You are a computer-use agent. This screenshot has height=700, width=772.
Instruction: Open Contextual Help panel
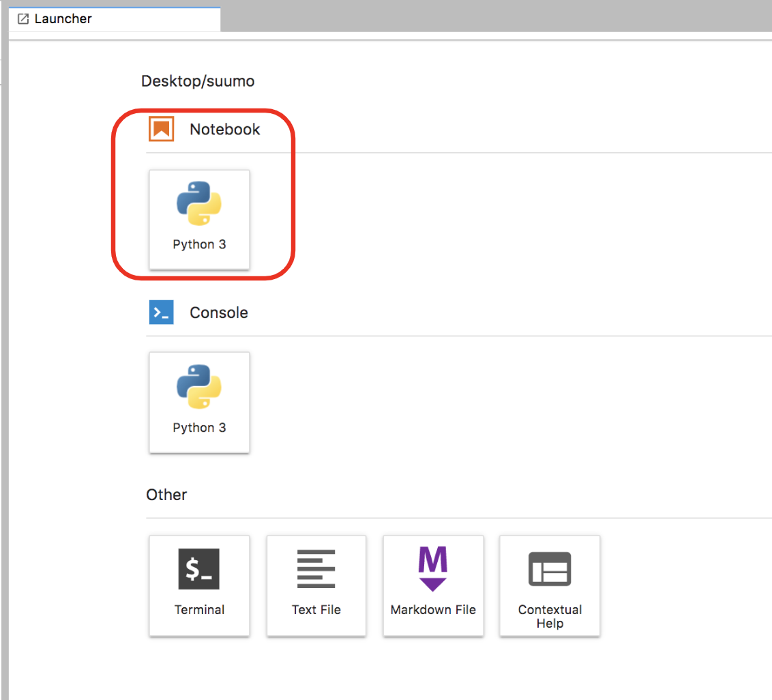[x=550, y=585]
